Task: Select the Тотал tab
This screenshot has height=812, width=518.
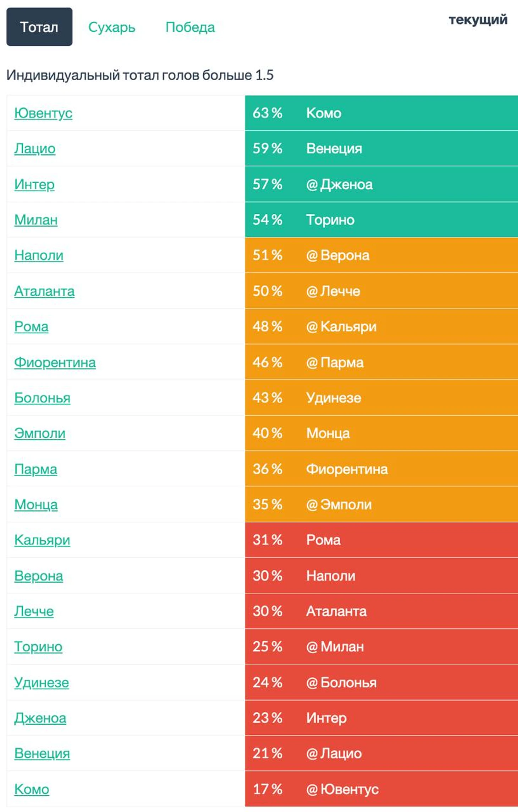Action: pyautogui.click(x=39, y=27)
